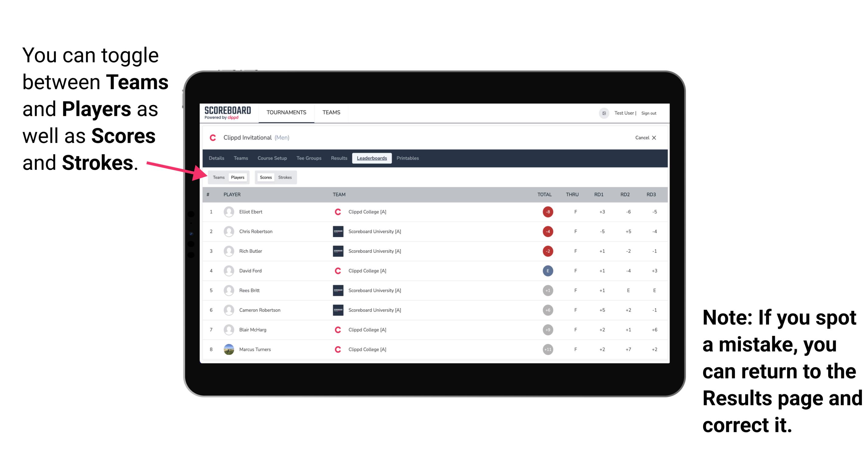Click the Cancel button for Clippd Invitational
868x467 pixels.
pyautogui.click(x=644, y=138)
